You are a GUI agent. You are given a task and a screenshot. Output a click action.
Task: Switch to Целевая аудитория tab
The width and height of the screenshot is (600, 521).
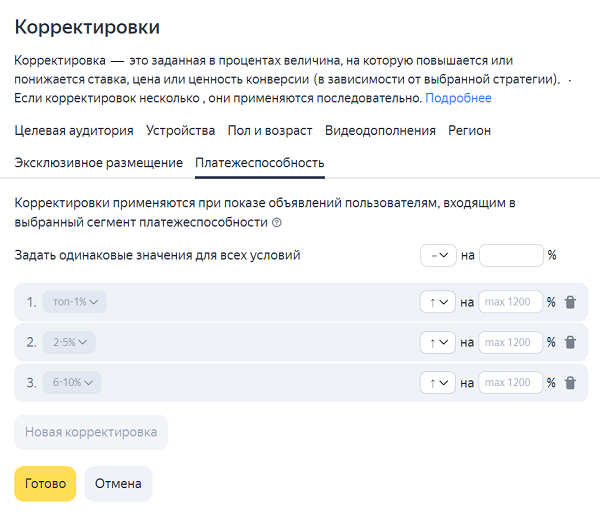74,130
